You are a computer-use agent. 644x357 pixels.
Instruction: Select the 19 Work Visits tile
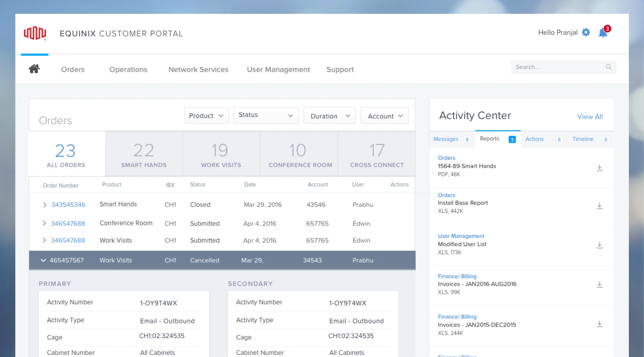coord(221,154)
